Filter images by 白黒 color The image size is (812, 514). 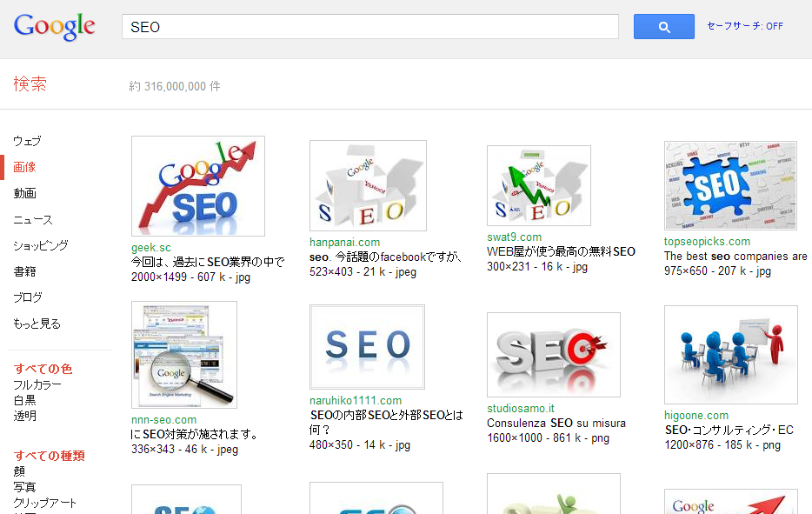point(25,401)
